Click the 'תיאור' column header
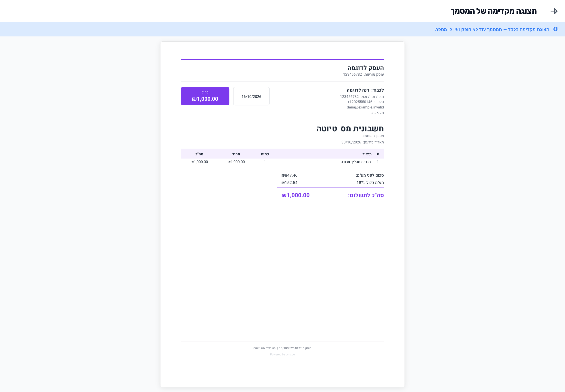This screenshot has height=392, width=565. tap(367, 154)
